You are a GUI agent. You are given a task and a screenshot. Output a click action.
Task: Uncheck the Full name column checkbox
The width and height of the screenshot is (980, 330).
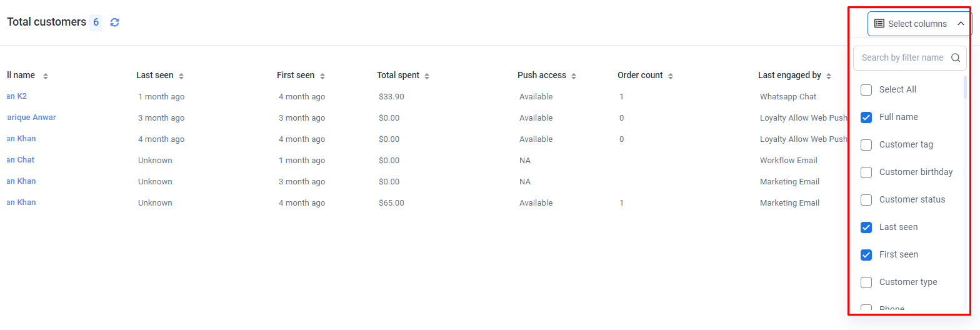point(866,117)
